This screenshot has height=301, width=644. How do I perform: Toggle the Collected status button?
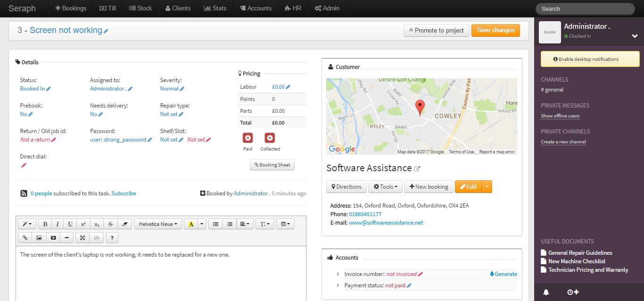pos(270,138)
